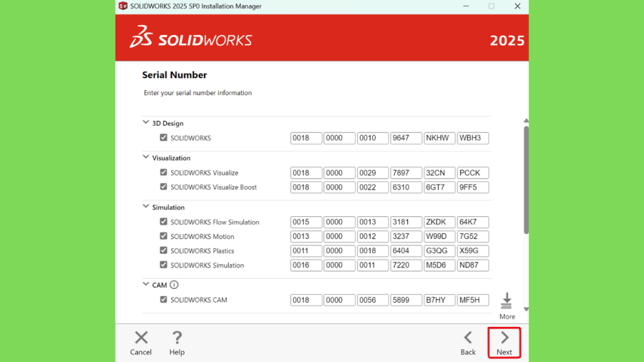Image resolution: width=644 pixels, height=362 pixels.
Task: Click Visualize Boost field containing 6310
Action: pos(406,187)
